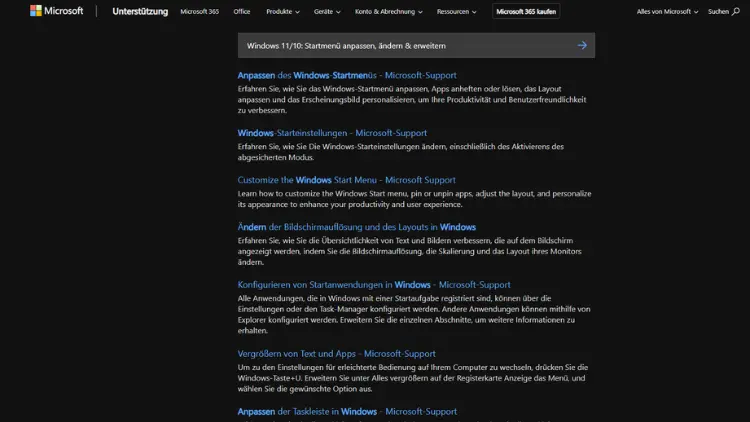The width and height of the screenshot is (750, 422).
Task: Open Ändern der Bildschirmauflösung result
Action: point(356,227)
